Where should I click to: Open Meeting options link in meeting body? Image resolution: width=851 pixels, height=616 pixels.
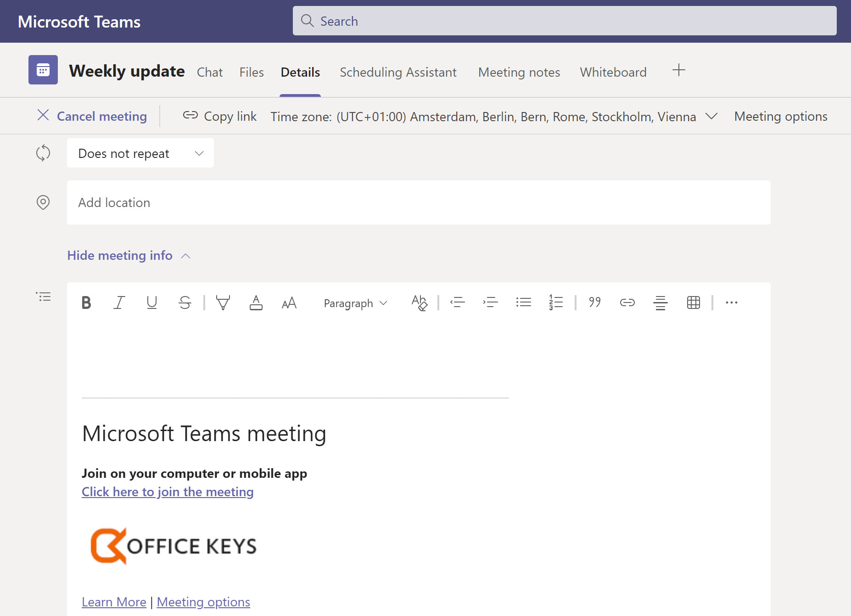[203, 602]
